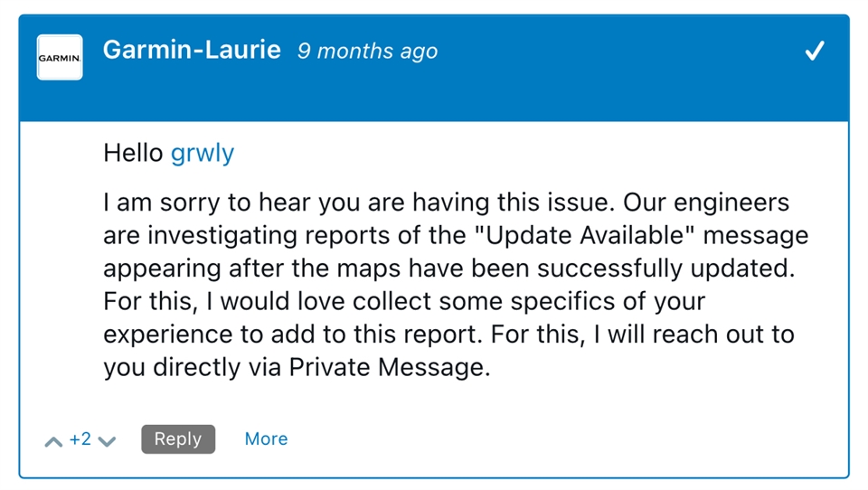Click the +2 vote score
Viewport: 868px width, 490px height.
pos(80,439)
